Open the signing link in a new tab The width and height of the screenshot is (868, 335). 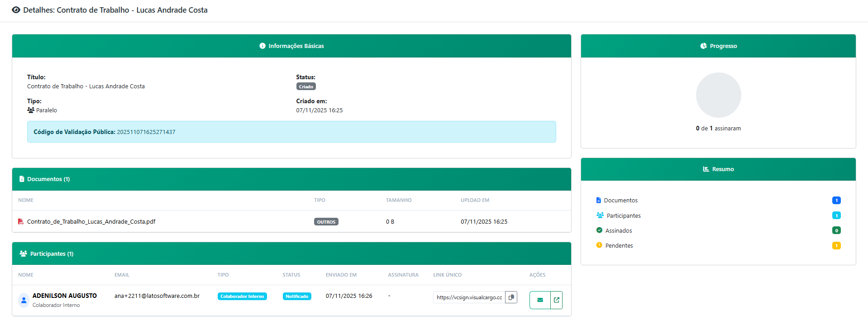(557, 300)
